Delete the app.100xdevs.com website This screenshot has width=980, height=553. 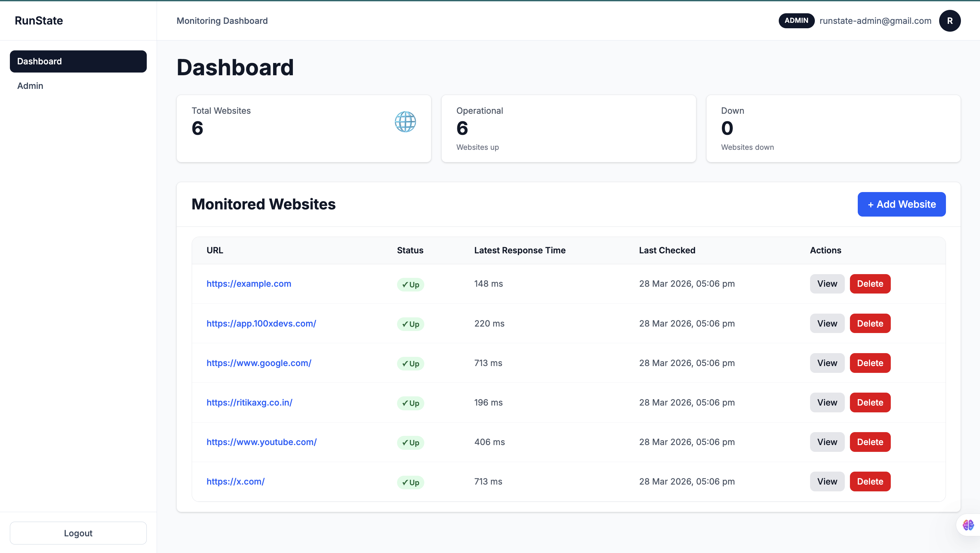(870, 323)
